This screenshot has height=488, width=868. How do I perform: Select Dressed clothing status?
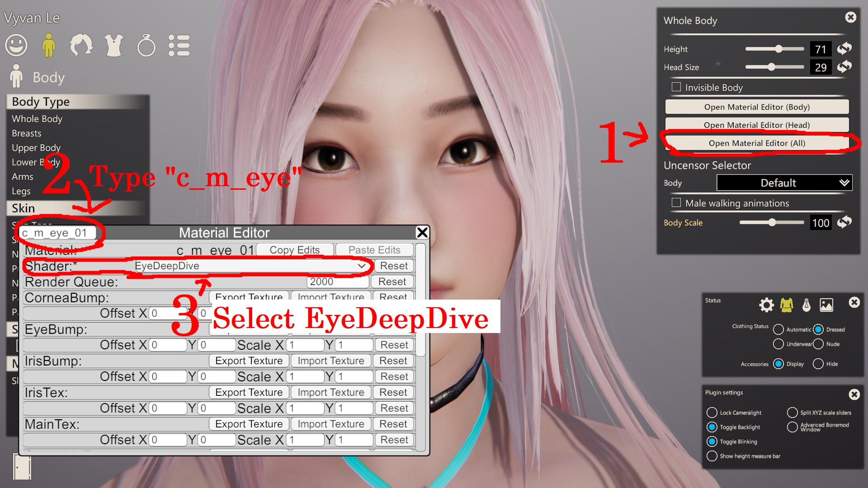click(818, 329)
